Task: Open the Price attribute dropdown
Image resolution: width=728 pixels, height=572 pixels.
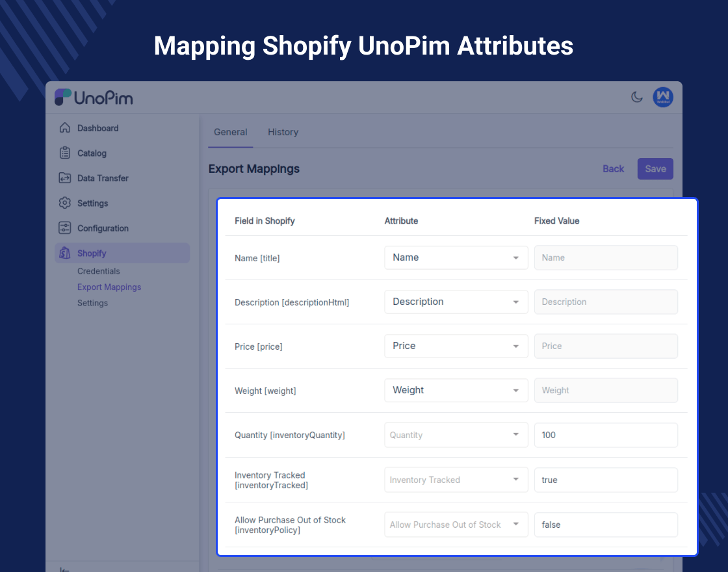Action: coord(456,346)
